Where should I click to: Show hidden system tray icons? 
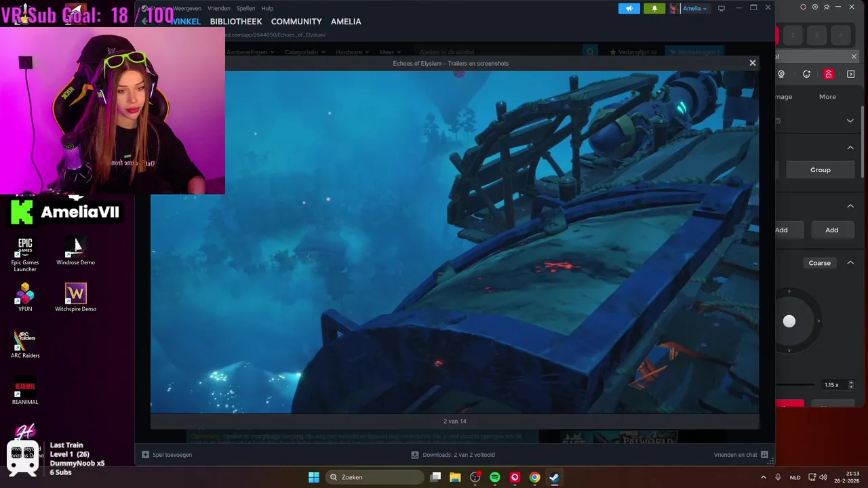point(764,477)
